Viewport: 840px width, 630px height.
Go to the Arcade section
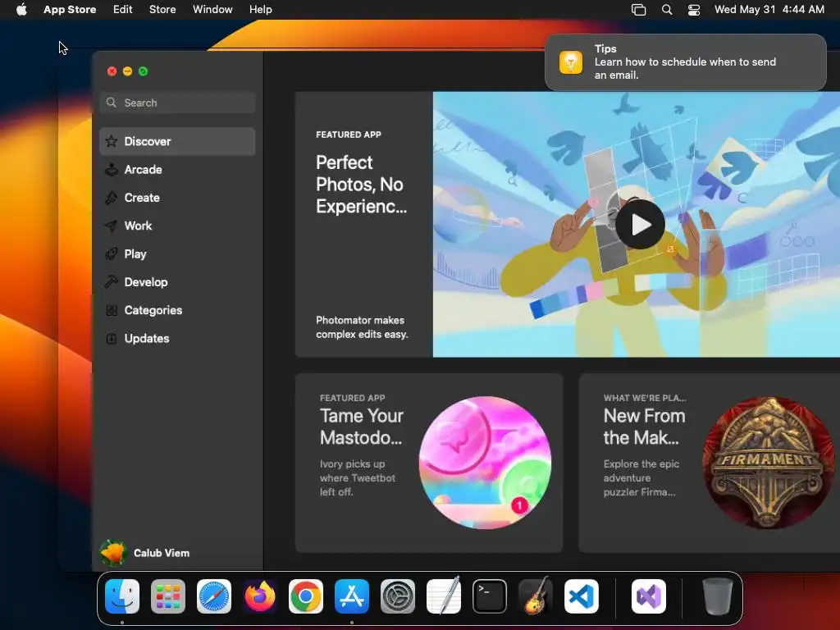(x=177, y=169)
